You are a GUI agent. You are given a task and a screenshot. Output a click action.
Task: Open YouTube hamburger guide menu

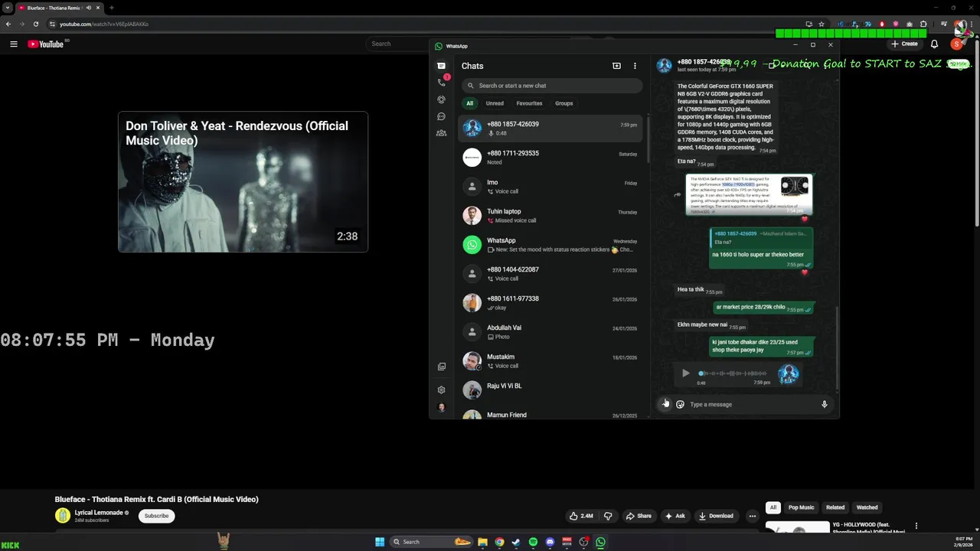point(13,44)
